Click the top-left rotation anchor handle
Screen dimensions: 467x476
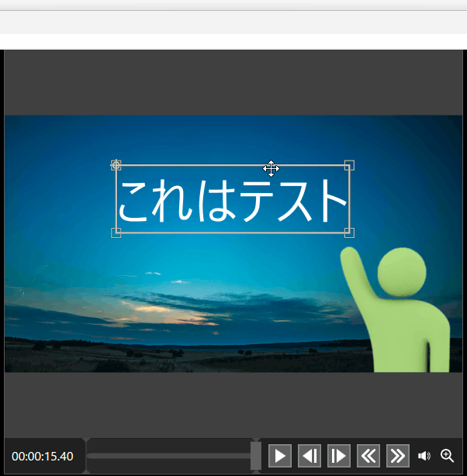pos(116,165)
